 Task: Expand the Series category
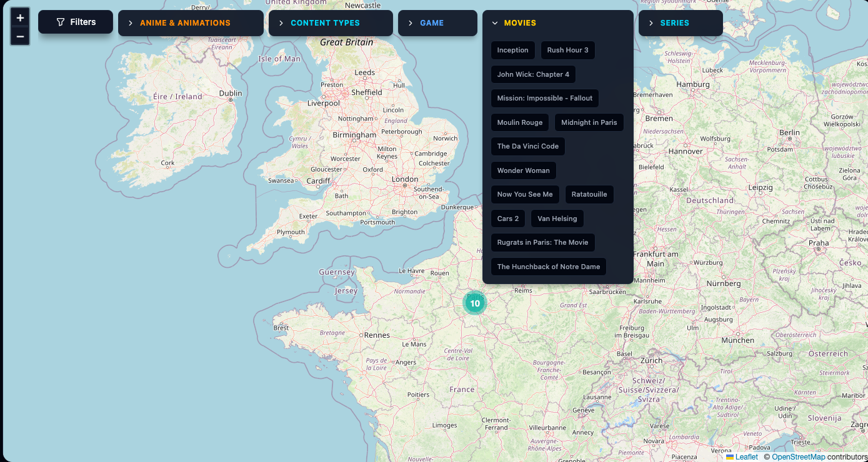[680, 23]
